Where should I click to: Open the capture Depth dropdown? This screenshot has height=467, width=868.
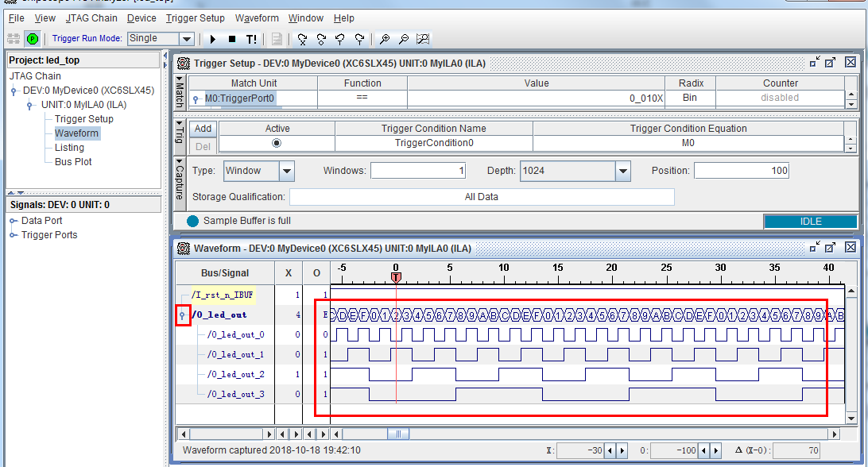click(x=623, y=171)
